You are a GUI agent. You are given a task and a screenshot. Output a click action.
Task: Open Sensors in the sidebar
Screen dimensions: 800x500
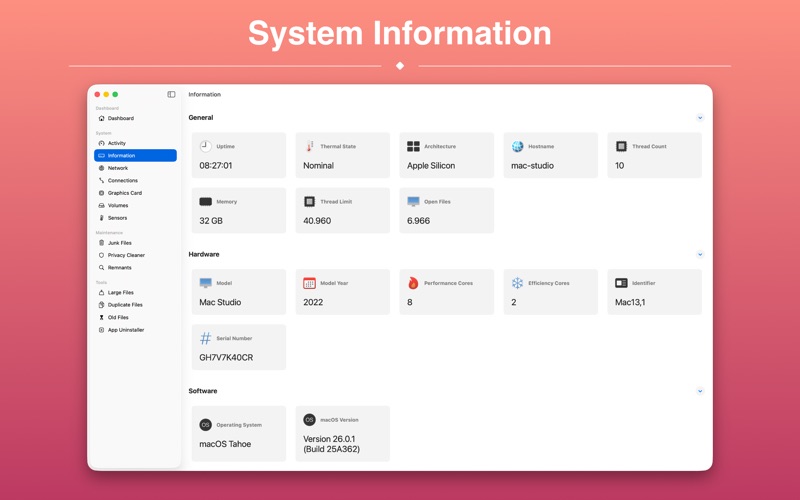coord(135,218)
